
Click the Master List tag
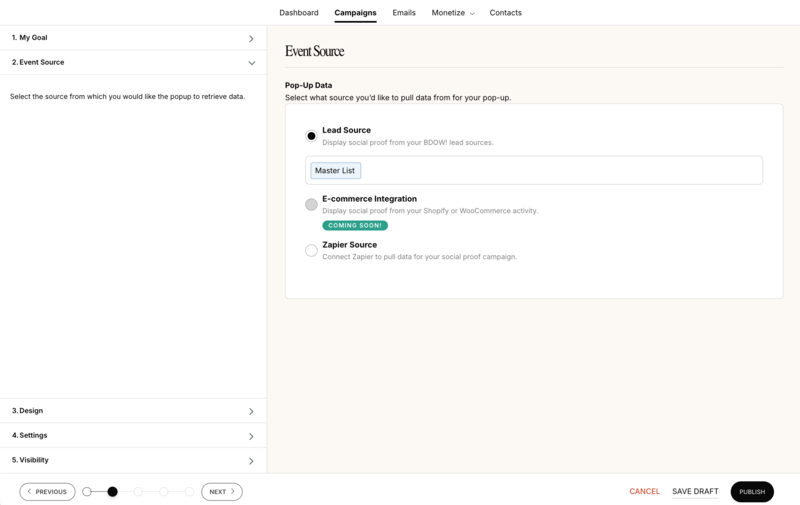[x=335, y=170]
